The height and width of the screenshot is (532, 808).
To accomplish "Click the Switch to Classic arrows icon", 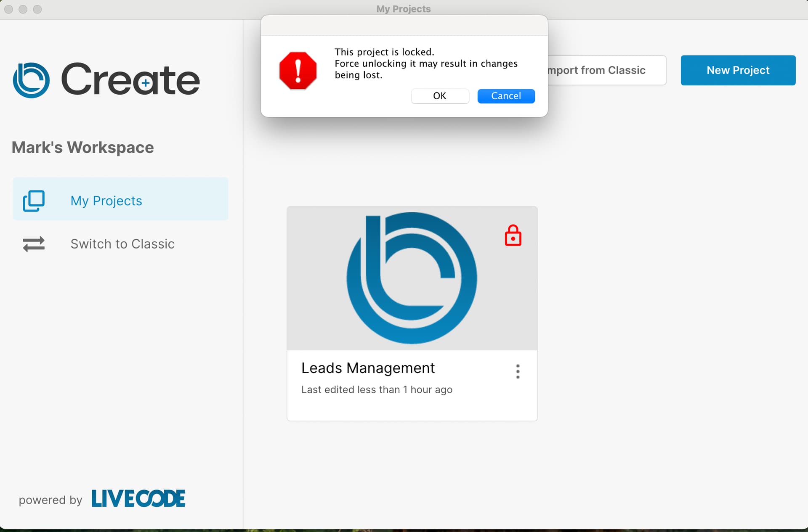I will coord(34,244).
